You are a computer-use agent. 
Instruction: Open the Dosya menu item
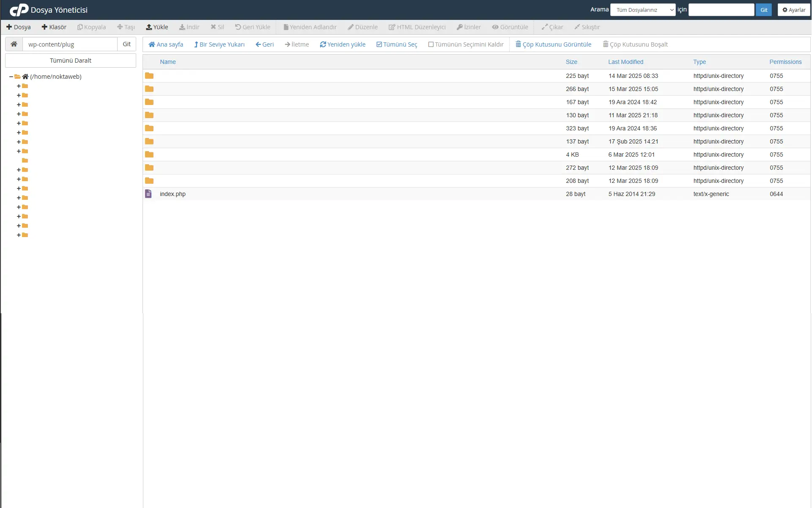tap(19, 27)
